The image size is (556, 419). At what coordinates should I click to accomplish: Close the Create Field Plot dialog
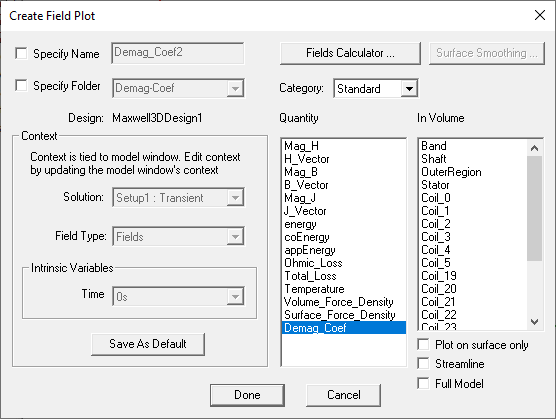(x=540, y=15)
